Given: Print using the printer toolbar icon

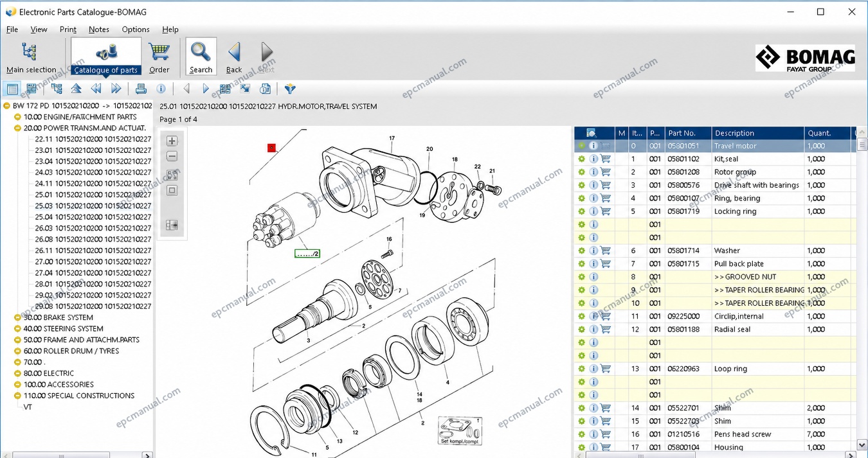Looking at the screenshot, I should coord(141,89).
